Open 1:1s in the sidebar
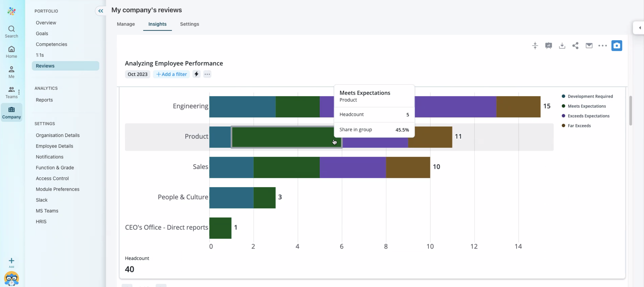Image resolution: width=644 pixels, height=287 pixels. (40, 55)
